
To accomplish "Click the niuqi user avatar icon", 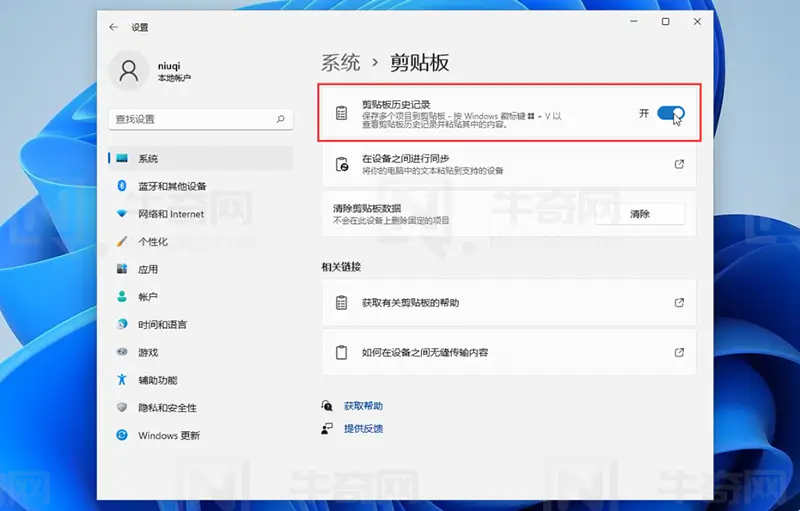I will 129,71.
